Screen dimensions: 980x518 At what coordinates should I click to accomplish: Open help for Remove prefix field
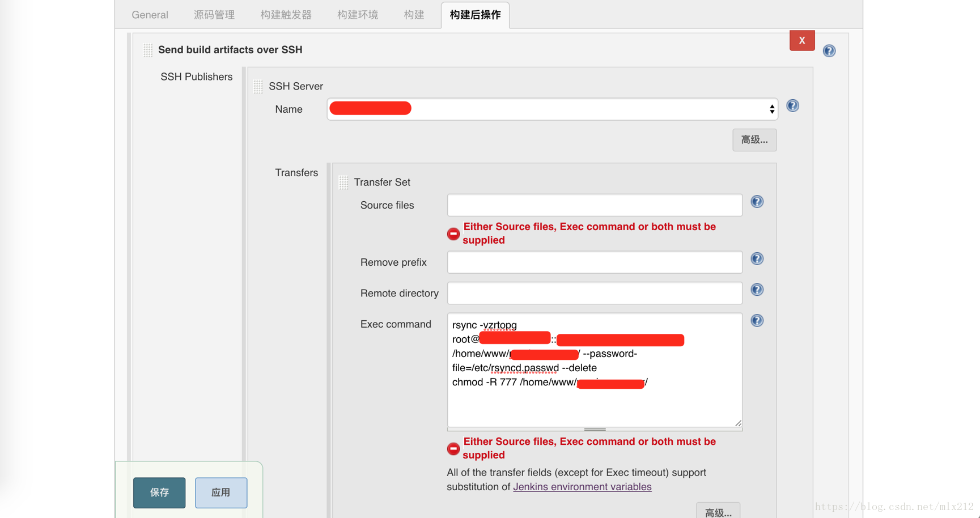[x=757, y=259]
